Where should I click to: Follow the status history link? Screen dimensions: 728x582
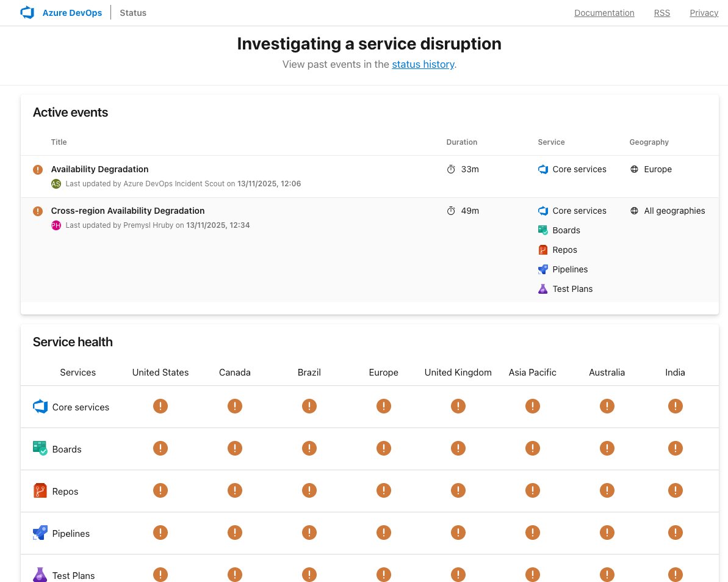(423, 64)
